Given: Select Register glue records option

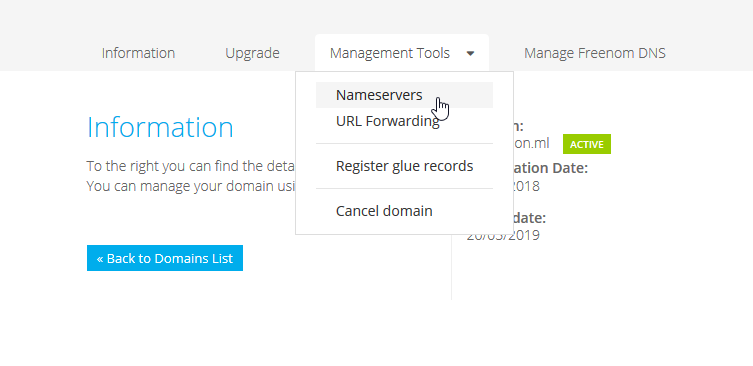Looking at the screenshot, I should tap(404, 166).
